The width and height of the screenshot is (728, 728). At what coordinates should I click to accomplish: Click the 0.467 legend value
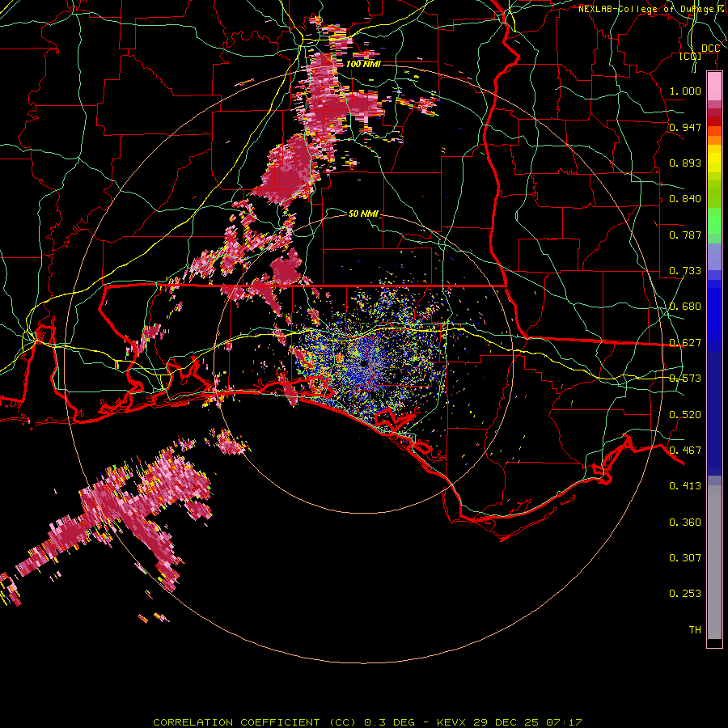click(685, 451)
